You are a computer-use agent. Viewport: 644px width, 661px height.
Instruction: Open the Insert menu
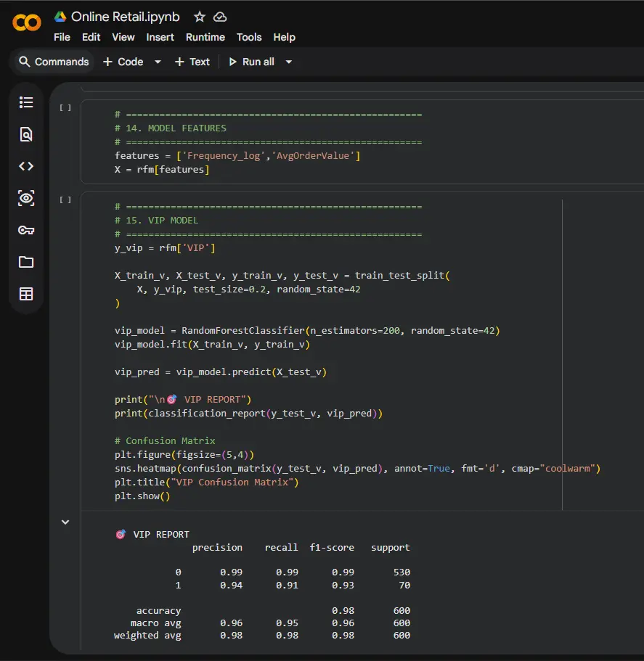160,37
